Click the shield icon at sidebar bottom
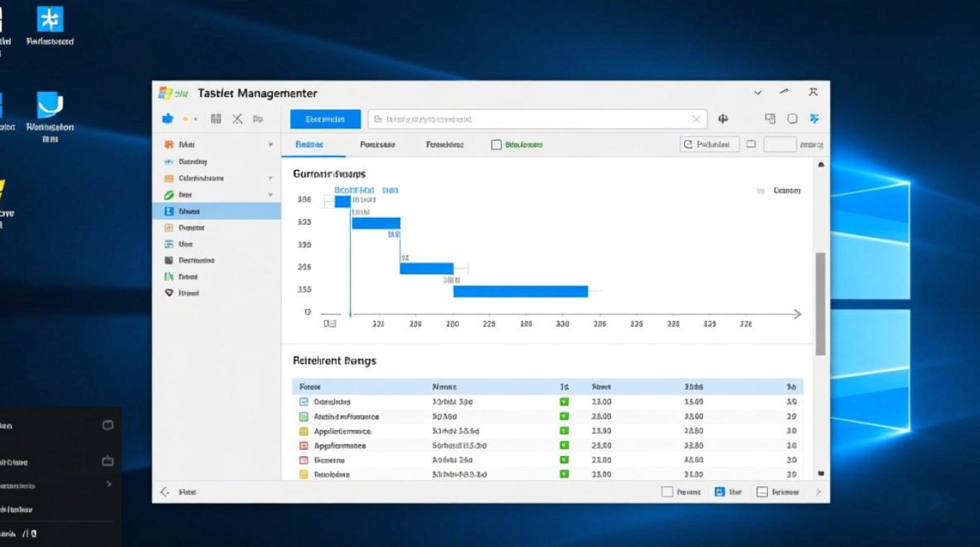 [168, 293]
